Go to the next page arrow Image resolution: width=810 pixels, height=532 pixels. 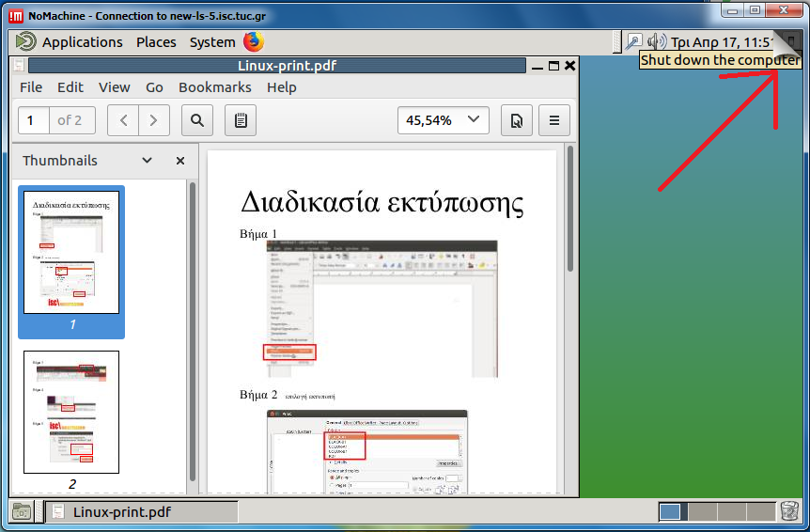click(154, 120)
